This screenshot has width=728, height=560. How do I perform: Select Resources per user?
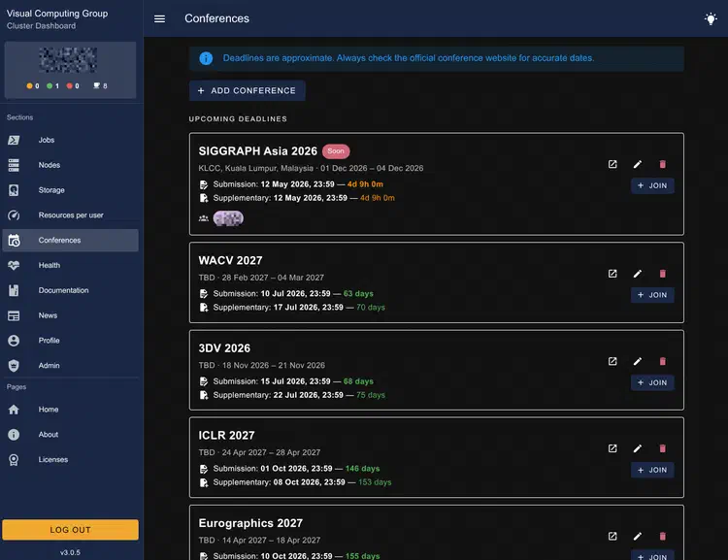coord(70,215)
